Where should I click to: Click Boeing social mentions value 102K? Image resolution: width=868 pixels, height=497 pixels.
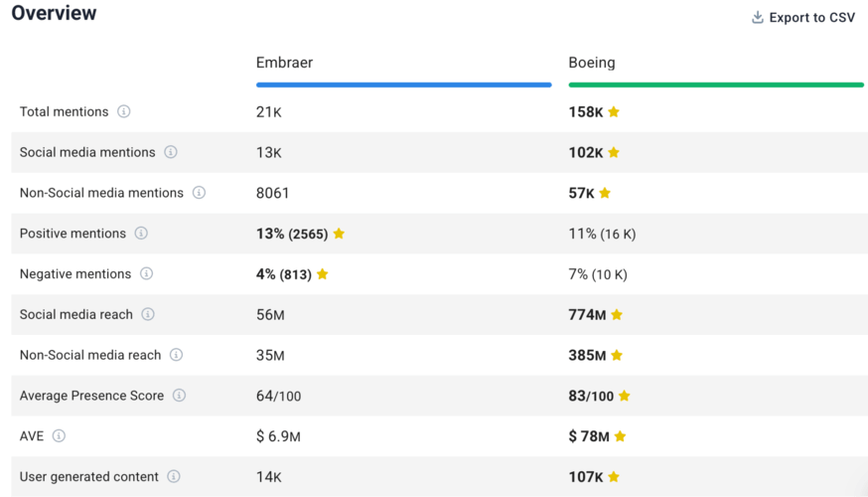tap(586, 152)
